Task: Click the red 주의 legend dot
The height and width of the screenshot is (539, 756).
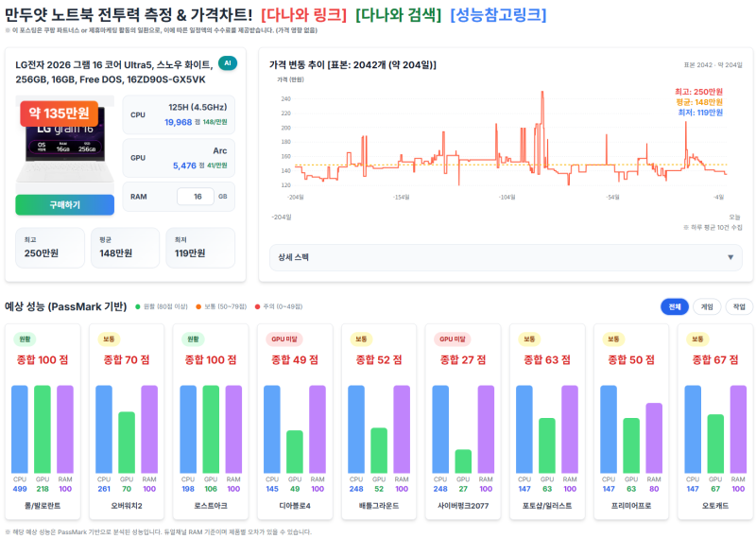Action: pyautogui.click(x=257, y=307)
